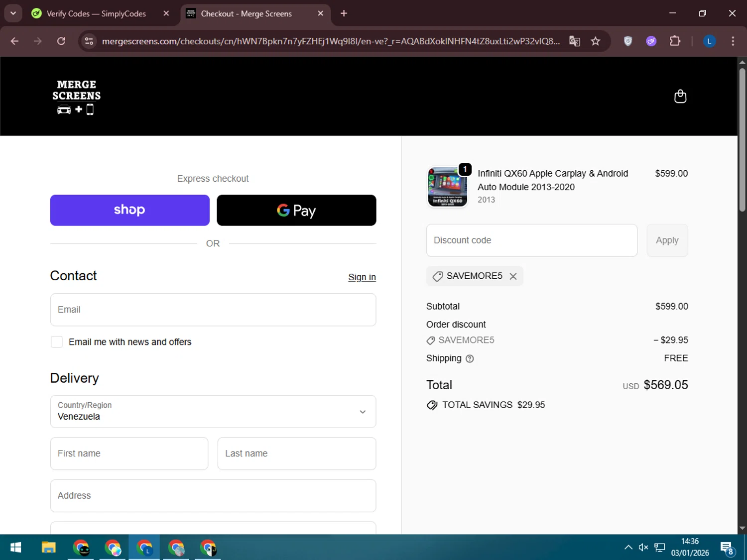747x560 pixels.
Task: Click the Infiniti QX60 product thumbnail
Action: 448,187
